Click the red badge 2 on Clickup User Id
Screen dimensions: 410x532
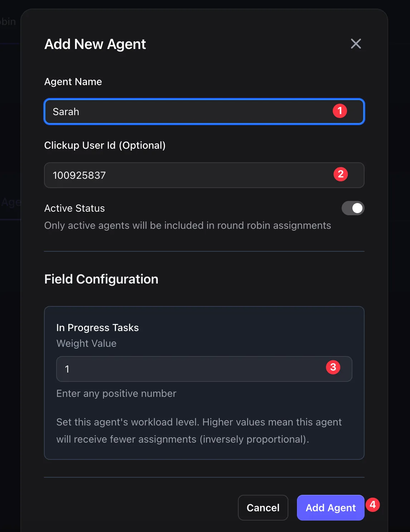(x=340, y=174)
